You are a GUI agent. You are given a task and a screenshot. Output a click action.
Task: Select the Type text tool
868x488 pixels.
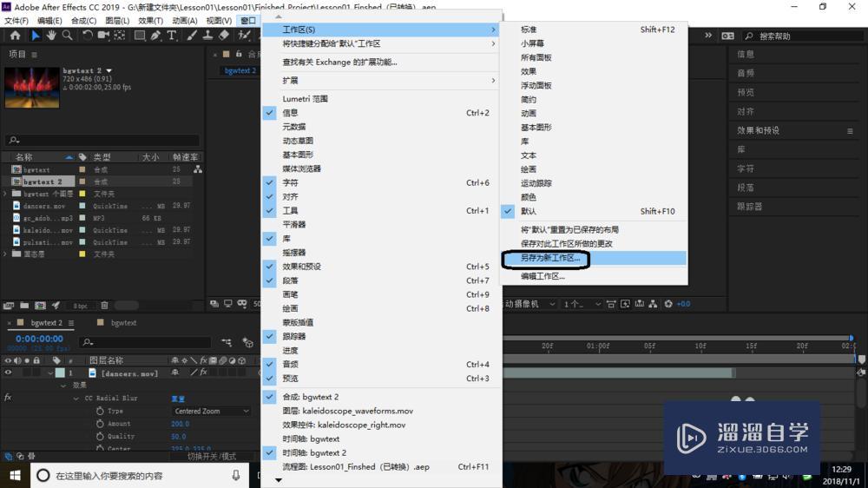[x=172, y=36]
